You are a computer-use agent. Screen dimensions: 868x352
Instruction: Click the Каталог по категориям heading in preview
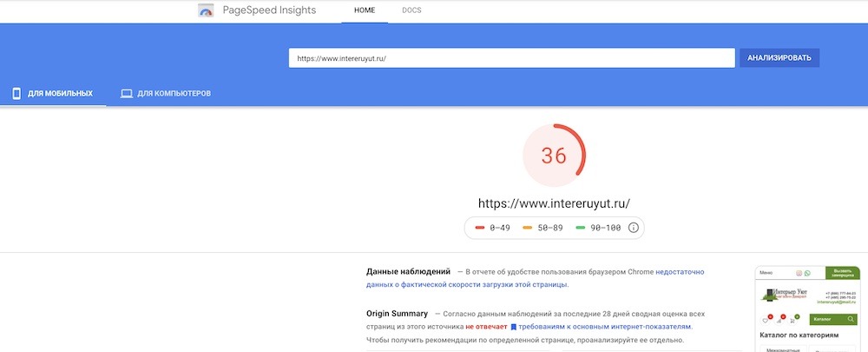799,335
